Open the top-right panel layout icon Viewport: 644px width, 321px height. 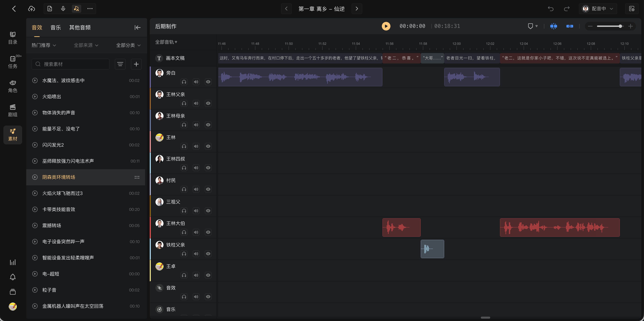pos(632,9)
